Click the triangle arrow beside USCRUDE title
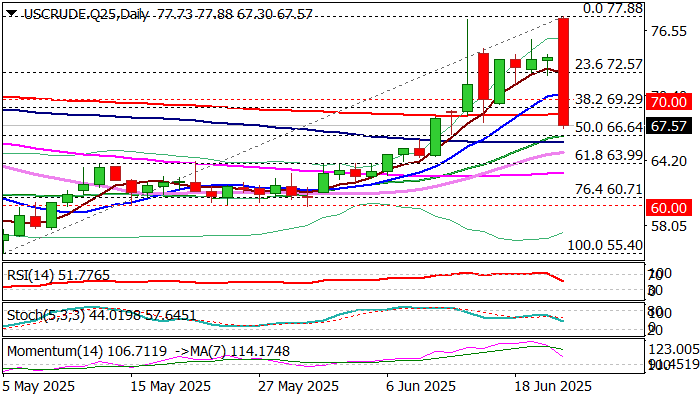700x400 pixels. click(x=9, y=8)
